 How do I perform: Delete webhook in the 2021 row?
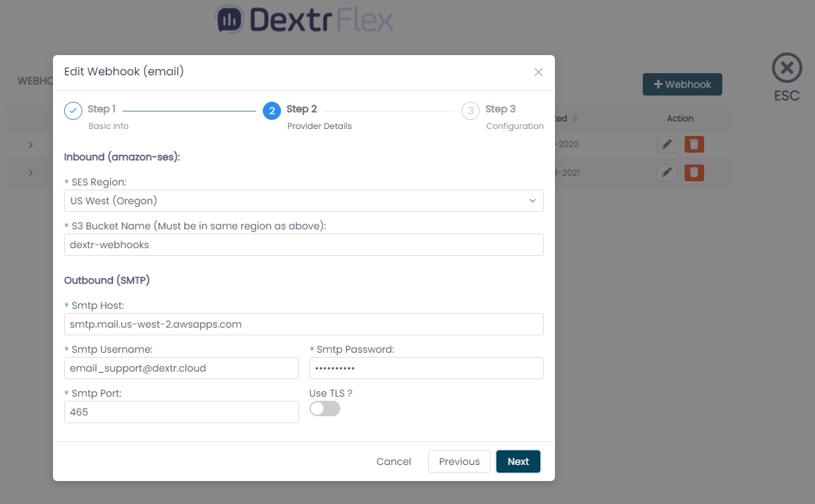[x=694, y=172]
